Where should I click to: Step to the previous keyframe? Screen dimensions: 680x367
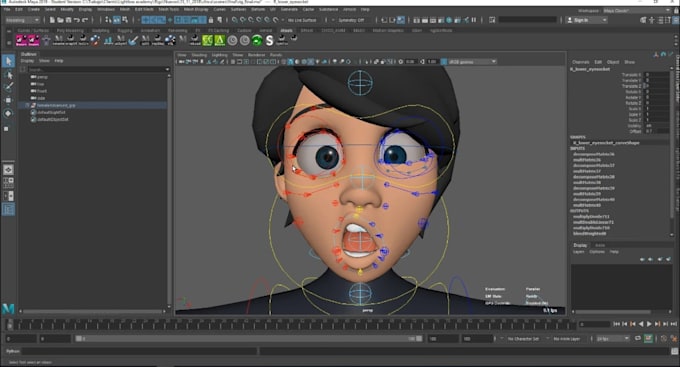click(633, 324)
